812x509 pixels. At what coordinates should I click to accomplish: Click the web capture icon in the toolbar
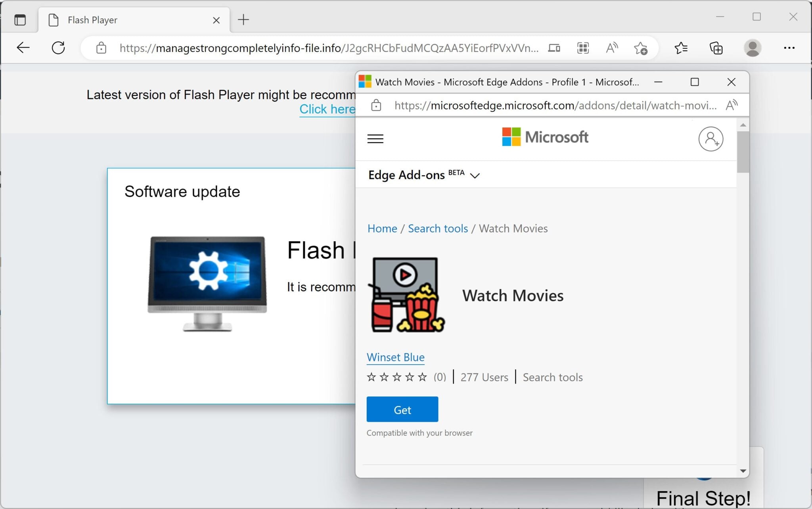583,48
